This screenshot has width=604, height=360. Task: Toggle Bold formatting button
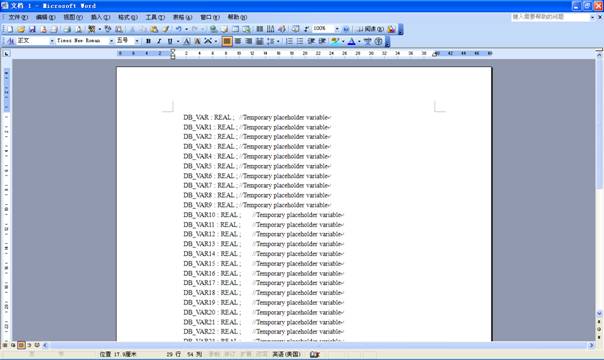click(x=148, y=41)
